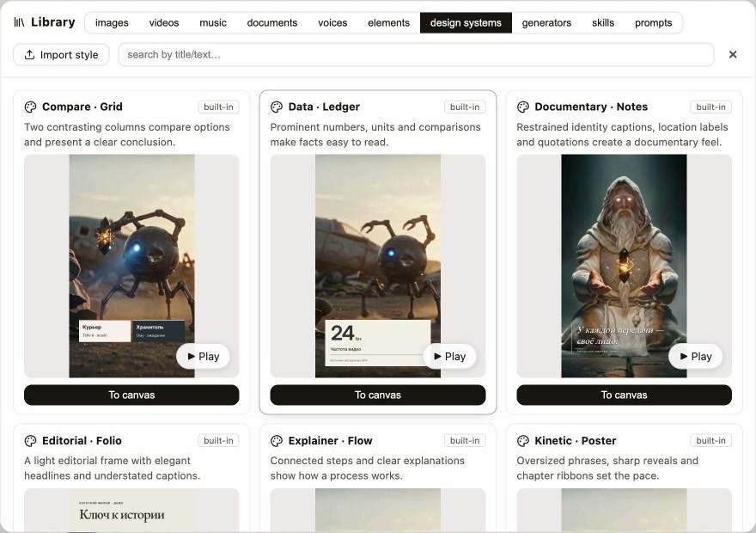Play the Compare · Grid preview
Screen dimensions: 756x533
[x=203, y=357]
